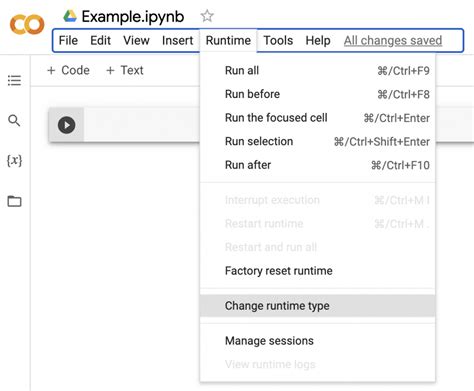Run the code cell play button
The width and height of the screenshot is (474, 391).
66,125
